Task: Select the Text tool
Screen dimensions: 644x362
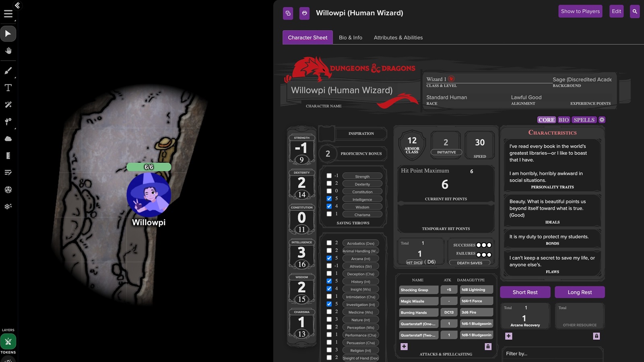Action: coord(8,88)
